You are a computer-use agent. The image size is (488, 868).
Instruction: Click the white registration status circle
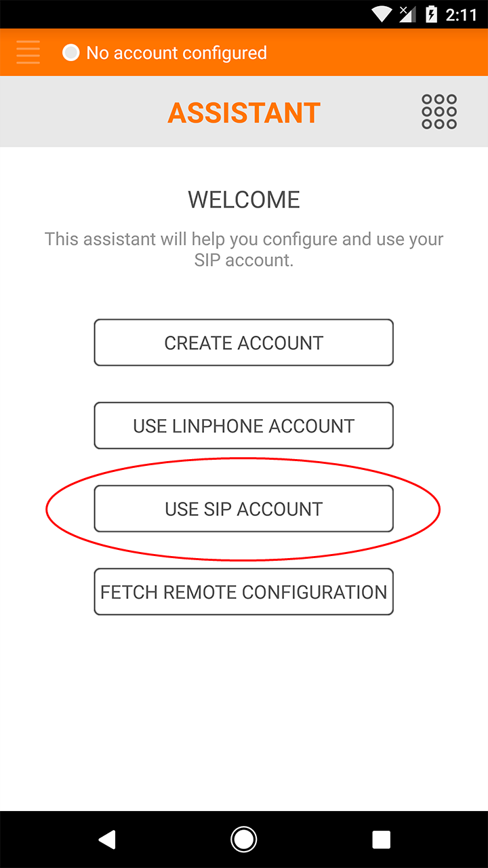tap(70, 52)
